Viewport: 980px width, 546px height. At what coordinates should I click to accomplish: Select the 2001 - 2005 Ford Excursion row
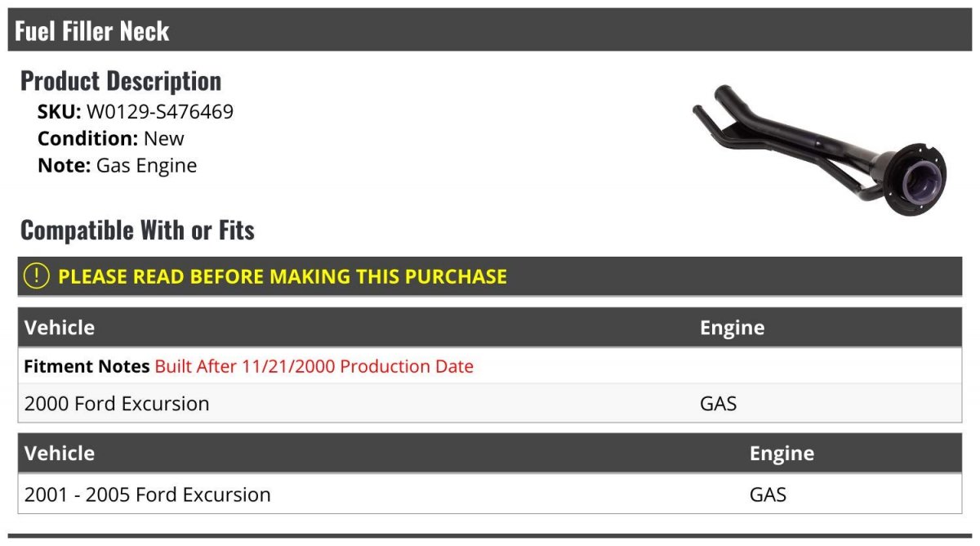point(148,495)
